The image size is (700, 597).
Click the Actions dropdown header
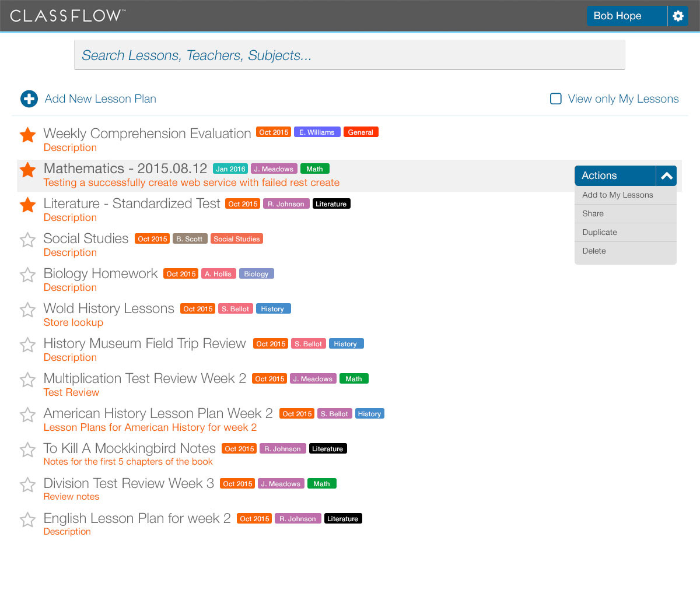click(x=615, y=175)
